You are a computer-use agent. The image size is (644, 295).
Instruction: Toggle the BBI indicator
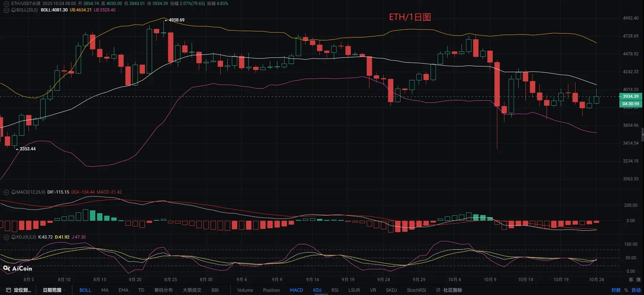[215, 290]
